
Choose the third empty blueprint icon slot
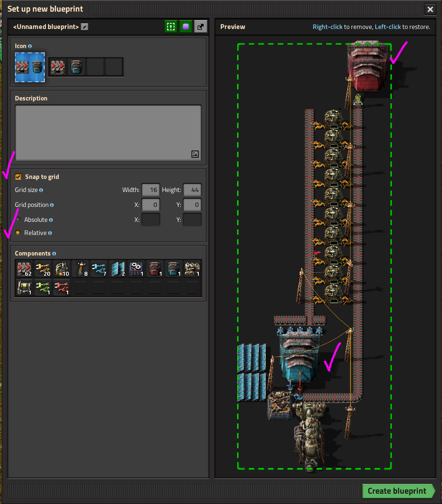click(95, 67)
